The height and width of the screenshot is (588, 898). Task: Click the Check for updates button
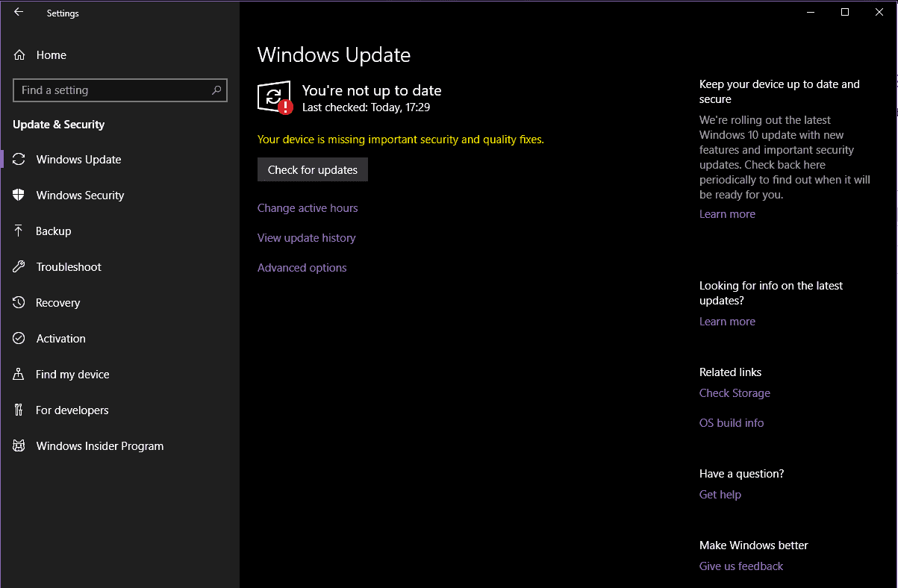coord(313,169)
